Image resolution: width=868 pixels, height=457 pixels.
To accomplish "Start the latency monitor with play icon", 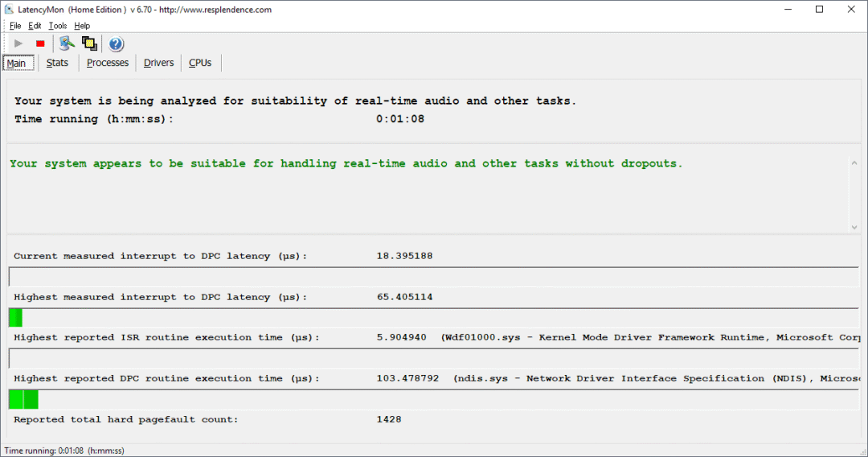I will click(18, 43).
